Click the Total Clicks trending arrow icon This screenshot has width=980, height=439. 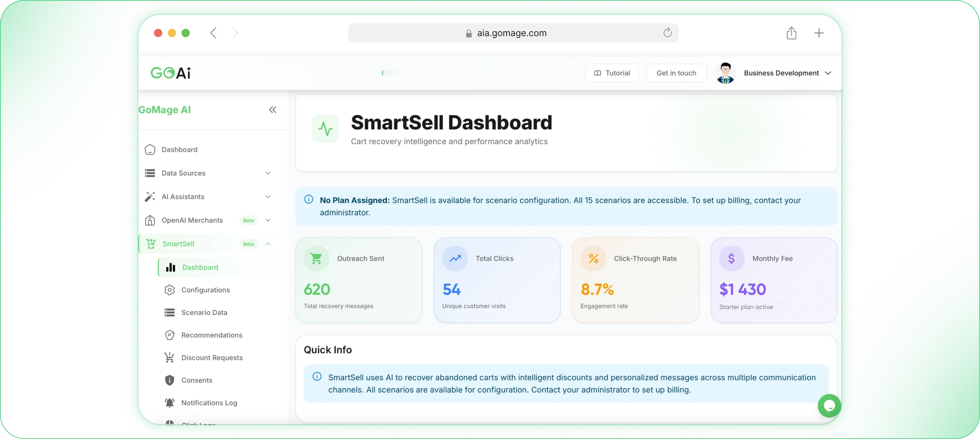point(455,259)
